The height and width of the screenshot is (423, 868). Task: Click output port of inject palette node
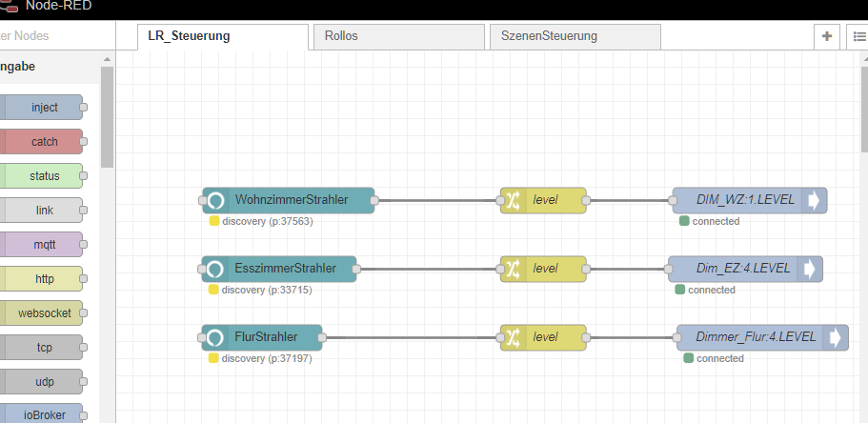83,108
